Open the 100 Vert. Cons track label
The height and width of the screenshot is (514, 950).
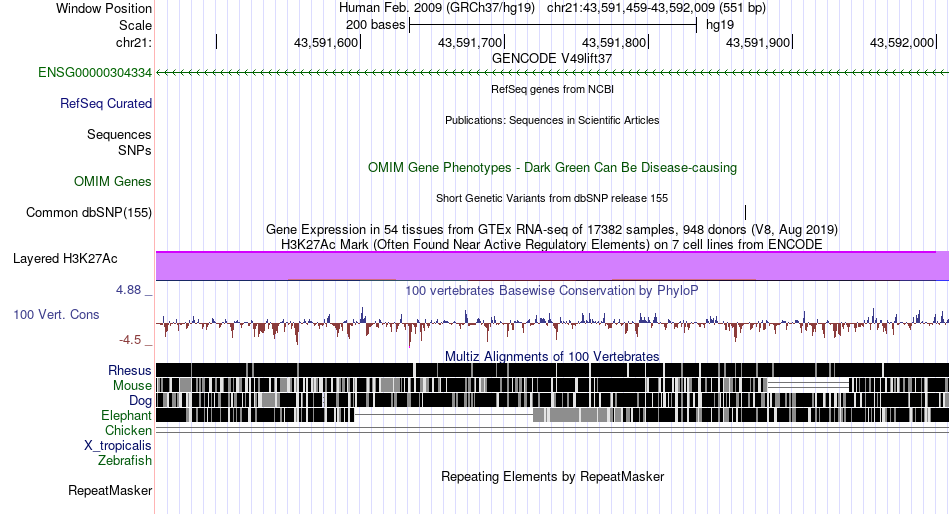coord(56,315)
